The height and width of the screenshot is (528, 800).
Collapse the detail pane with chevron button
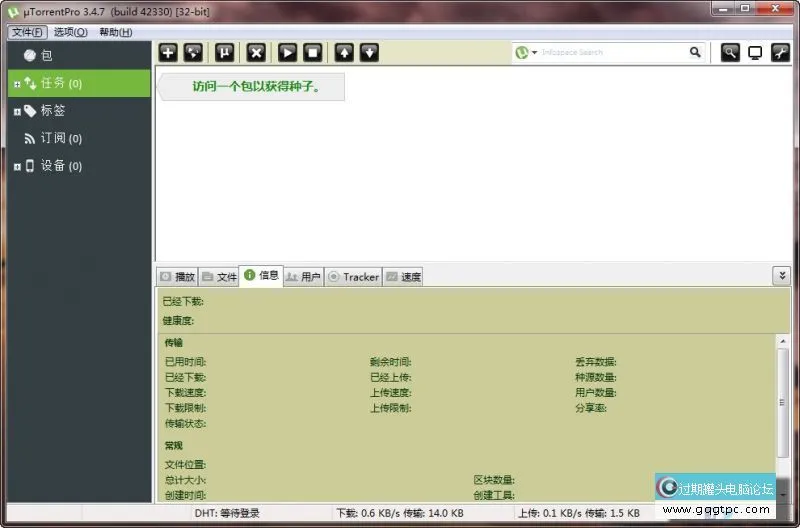click(781, 275)
